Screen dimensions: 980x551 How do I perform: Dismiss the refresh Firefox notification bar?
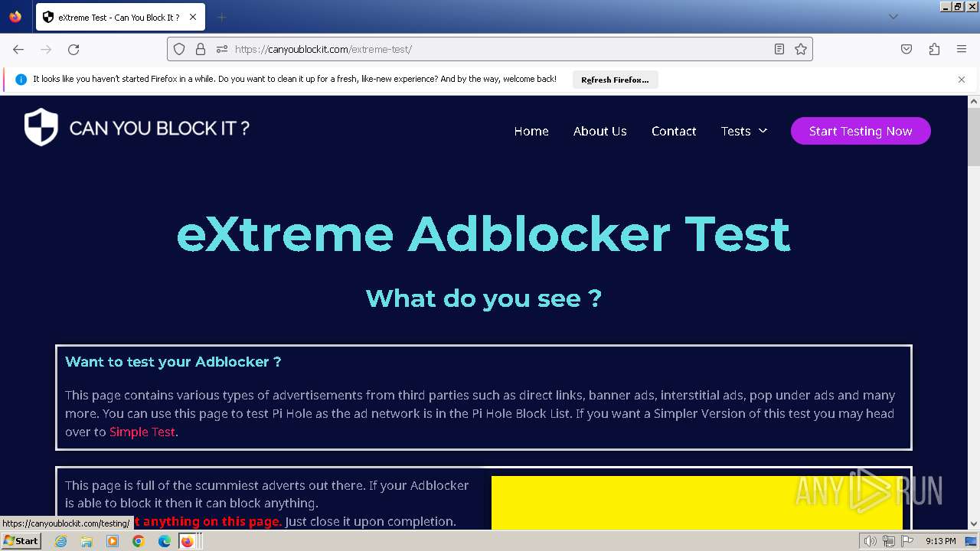962,80
